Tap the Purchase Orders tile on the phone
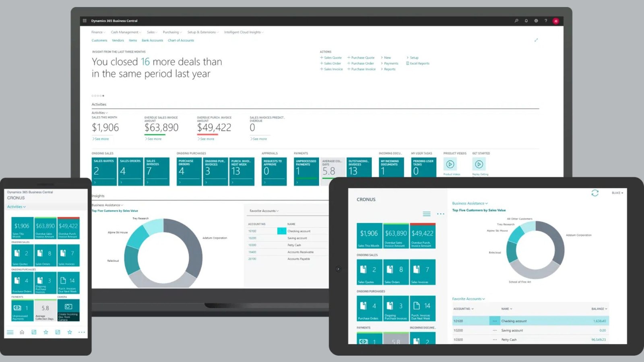Screen dimensions: 644x362 click(23, 283)
